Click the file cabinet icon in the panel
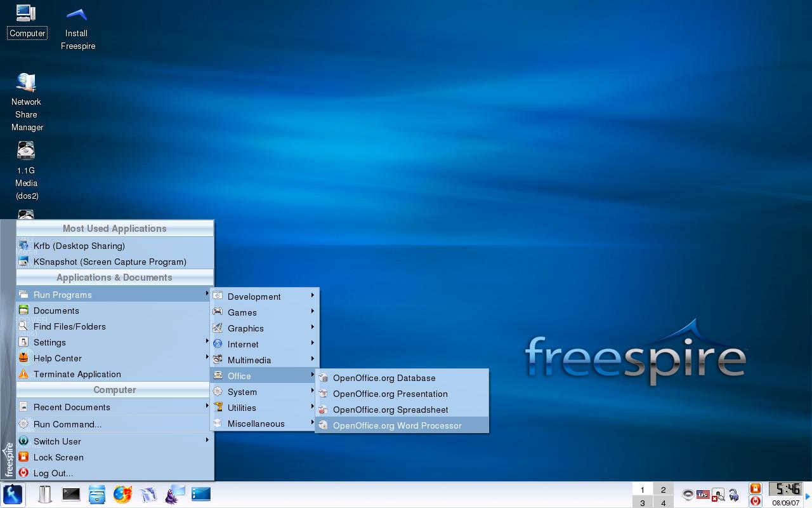 coord(97,494)
